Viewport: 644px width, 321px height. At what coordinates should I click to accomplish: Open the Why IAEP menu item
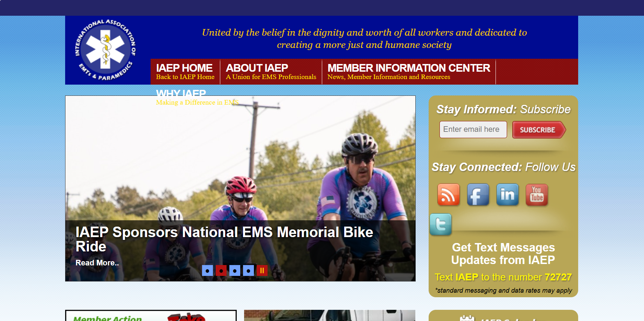(x=197, y=98)
